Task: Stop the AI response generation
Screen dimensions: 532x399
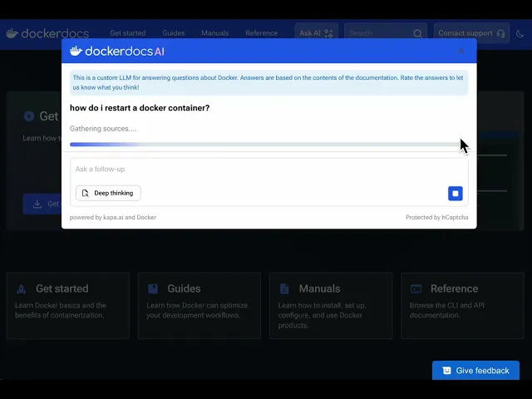Action: pos(455,194)
